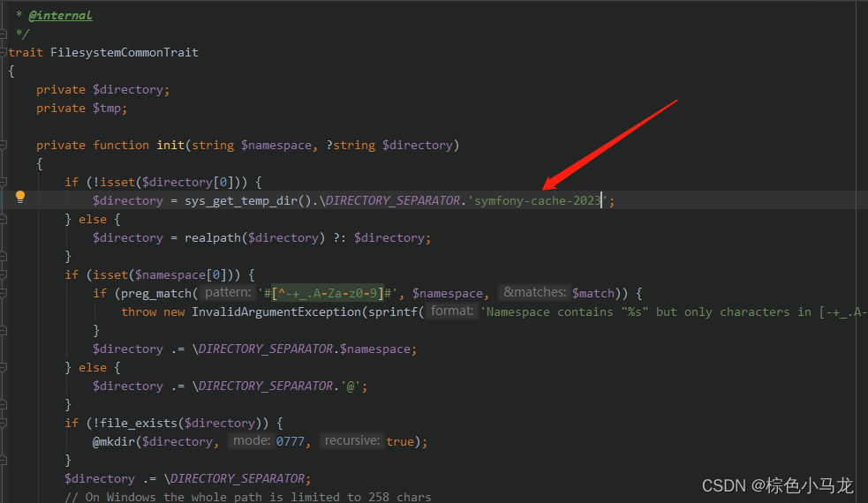
Task: Fold the if (preg_match block
Action: click(3, 293)
